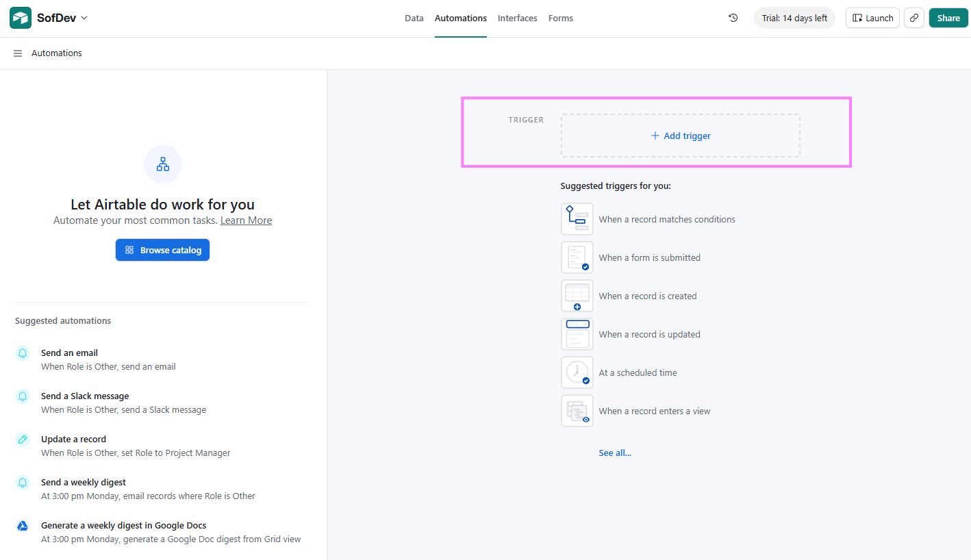Open the Interfaces tab
The height and width of the screenshot is (560, 971).
pos(518,18)
